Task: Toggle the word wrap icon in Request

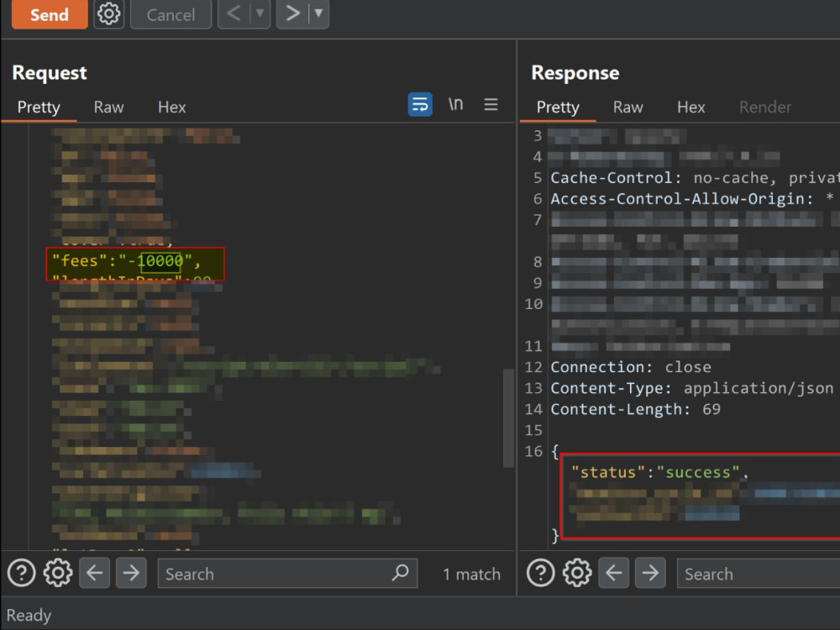Action: (420, 104)
